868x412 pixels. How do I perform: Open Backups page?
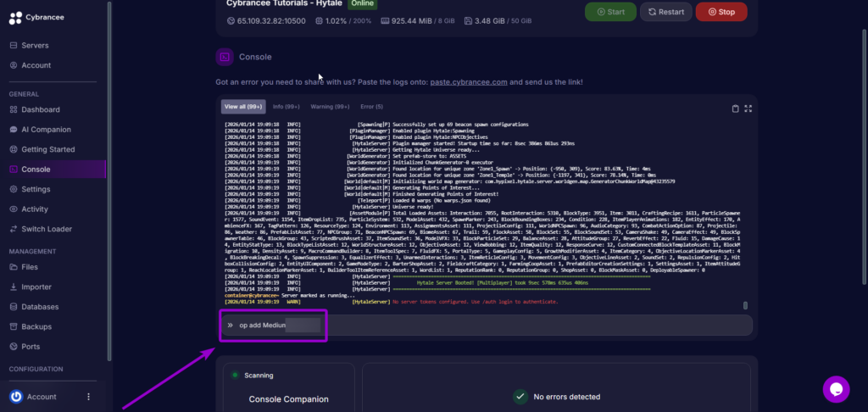coord(36,326)
